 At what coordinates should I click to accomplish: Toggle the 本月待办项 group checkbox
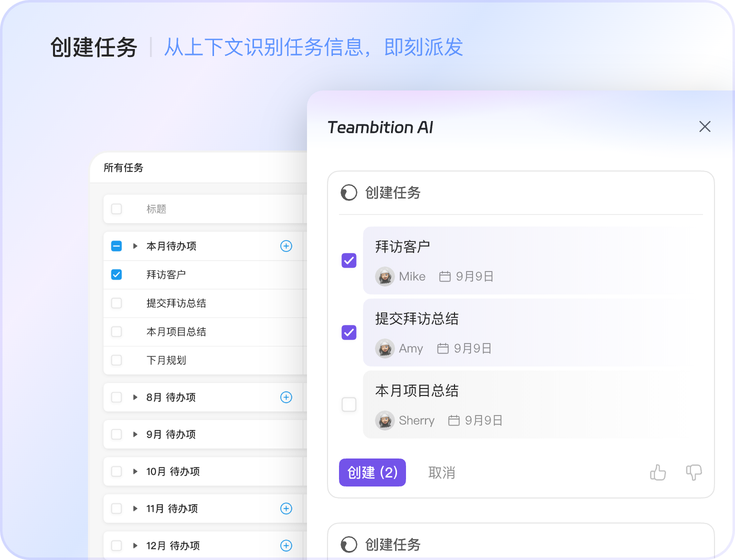(116, 246)
